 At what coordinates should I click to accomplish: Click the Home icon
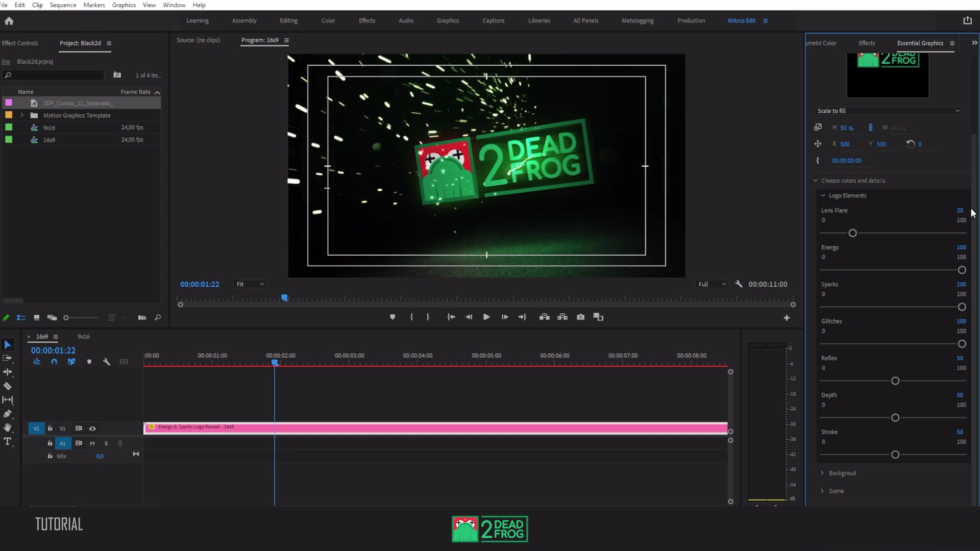9,21
